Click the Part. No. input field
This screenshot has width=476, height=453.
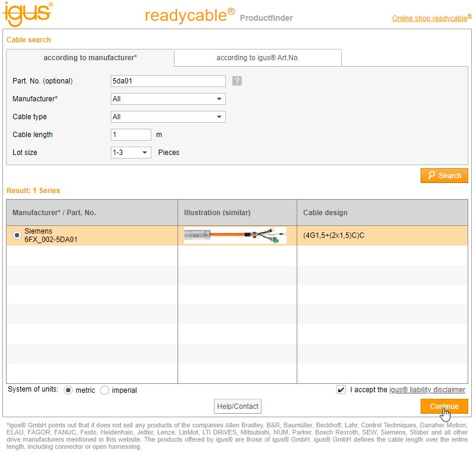[168, 81]
